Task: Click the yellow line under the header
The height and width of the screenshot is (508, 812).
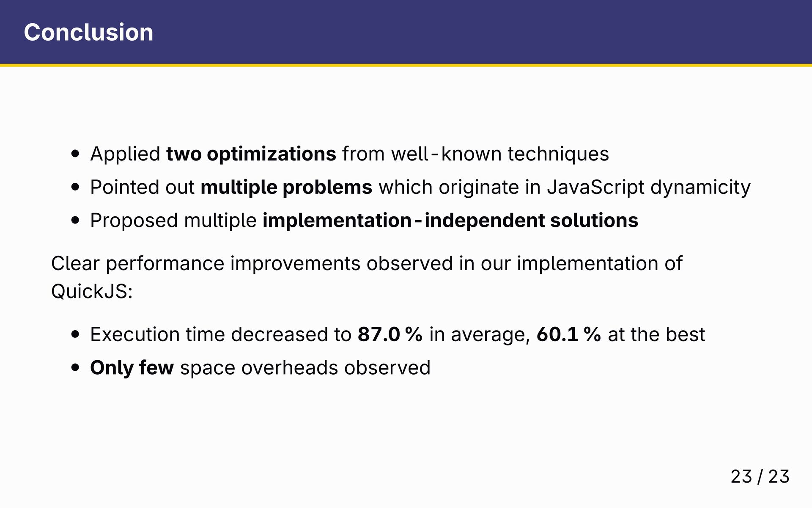Action: (406, 65)
